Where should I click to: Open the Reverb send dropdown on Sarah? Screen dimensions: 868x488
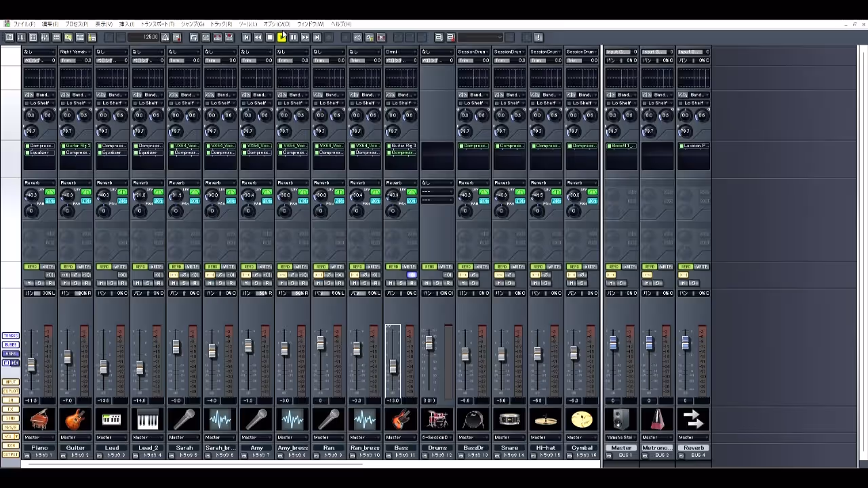[x=184, y=183]
